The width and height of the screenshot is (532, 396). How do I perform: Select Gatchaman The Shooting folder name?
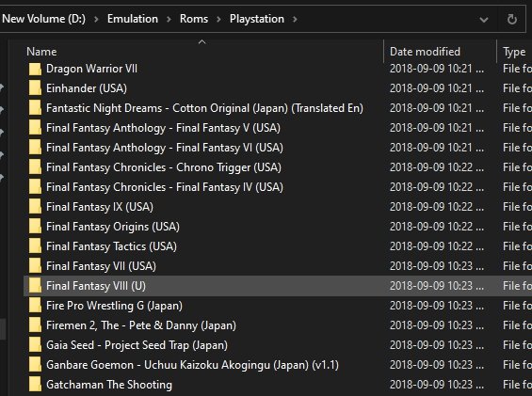tap(109, 385)
